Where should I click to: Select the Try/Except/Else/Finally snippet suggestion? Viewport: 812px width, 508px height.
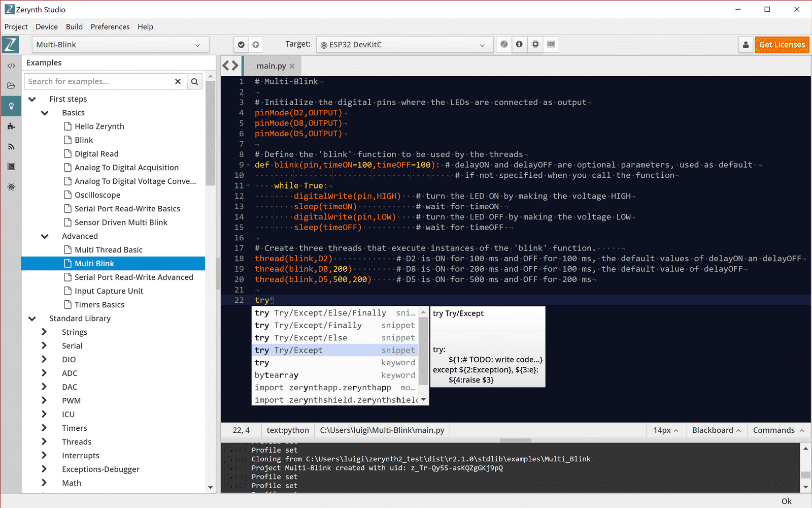(x=335, y=313)
